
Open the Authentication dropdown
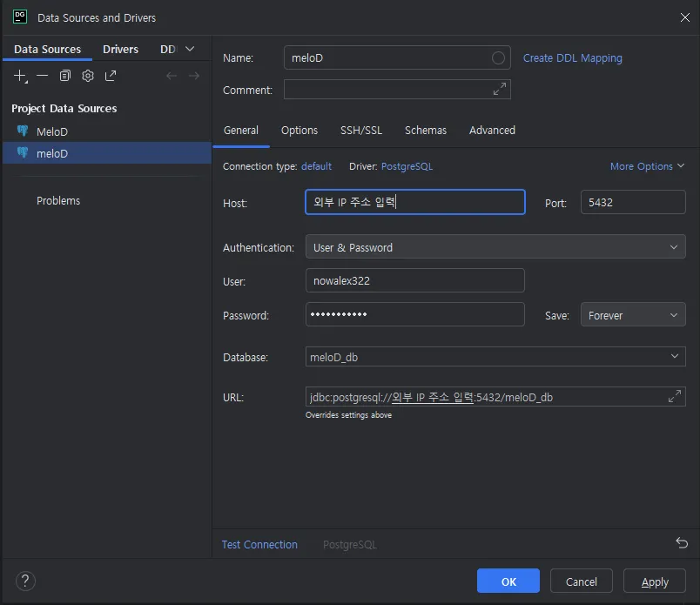495,247
